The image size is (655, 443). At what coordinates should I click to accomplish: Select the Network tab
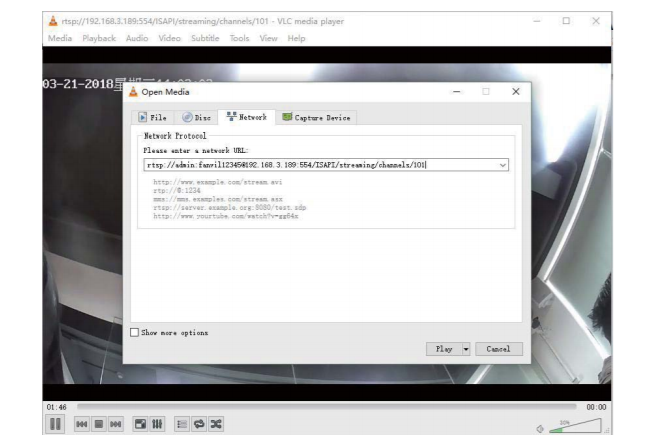[246, 117]
